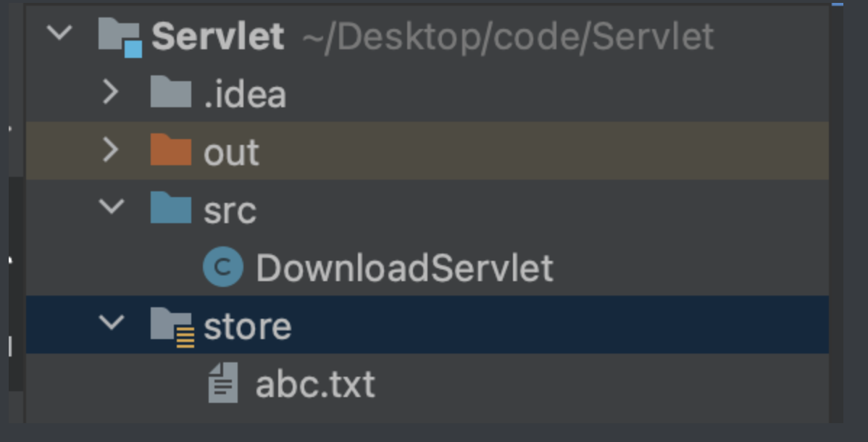Screen dimensions: 868x442
Task: Expand the .idea folder arrow
Action: click(x=110, y=92)
